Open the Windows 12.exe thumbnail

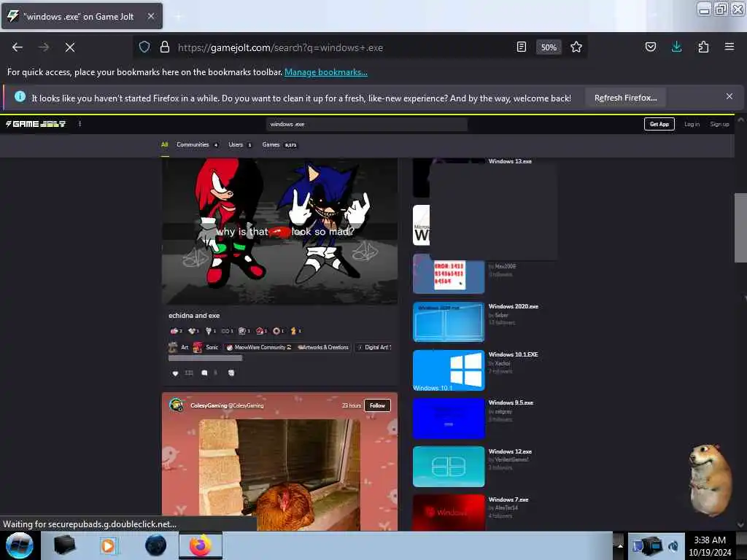point(449,467)
